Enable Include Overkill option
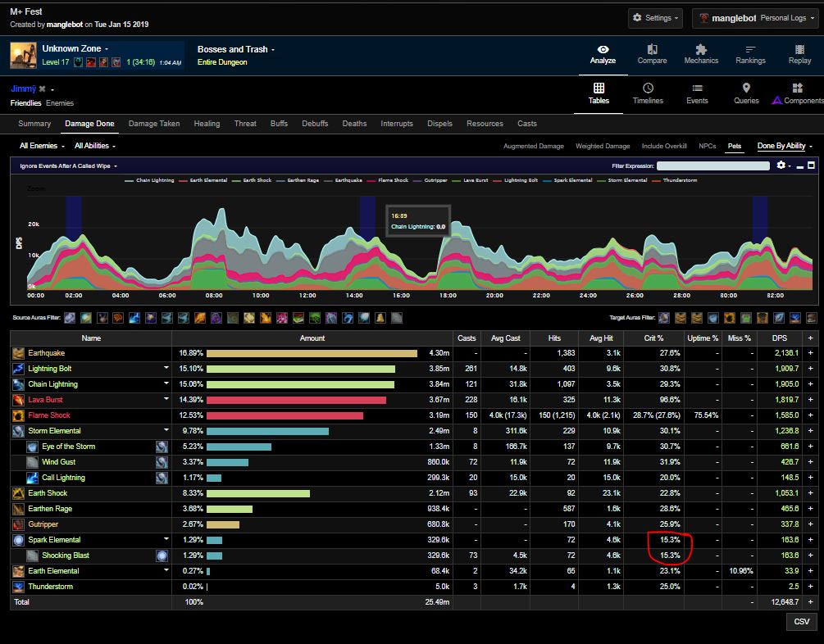The width and height of the screenshot is (824, 644). pos(664,147)
